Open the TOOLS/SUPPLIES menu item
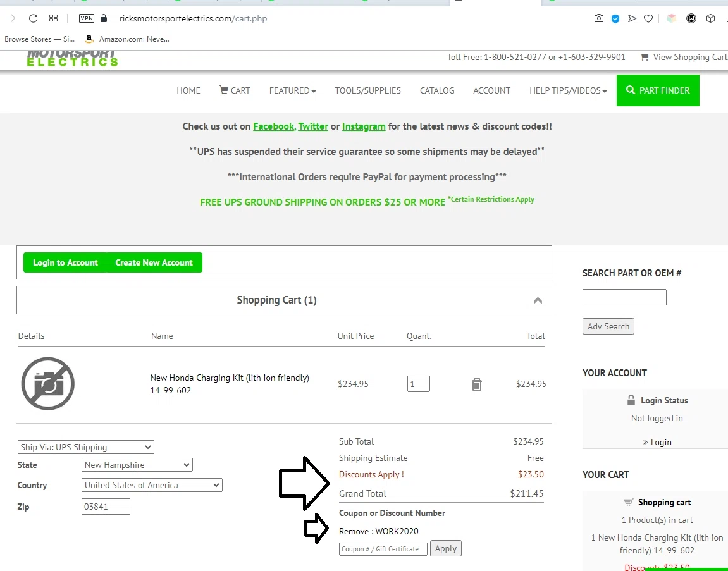This screenshot has height=571, width=728. click(367, 90)
